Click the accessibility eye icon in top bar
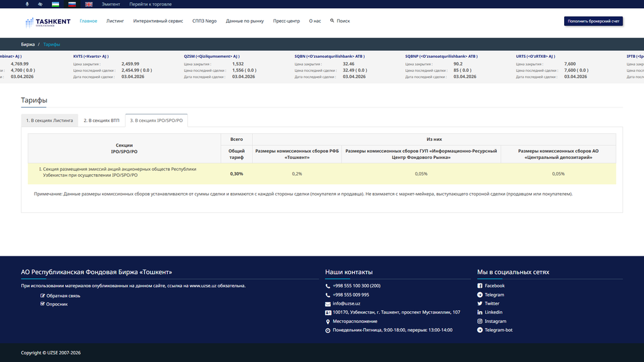The width and height of the screenshot is (644, 362). click(40, 4)
